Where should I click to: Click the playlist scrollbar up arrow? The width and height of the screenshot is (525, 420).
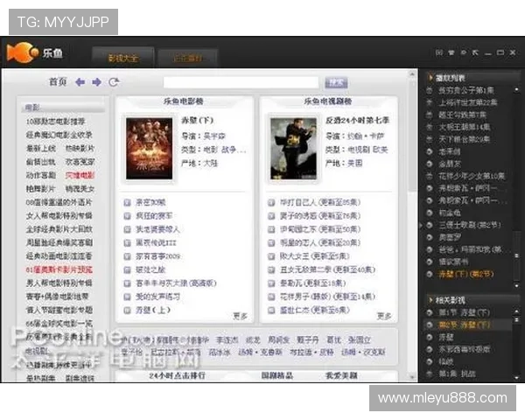[516, 90]
